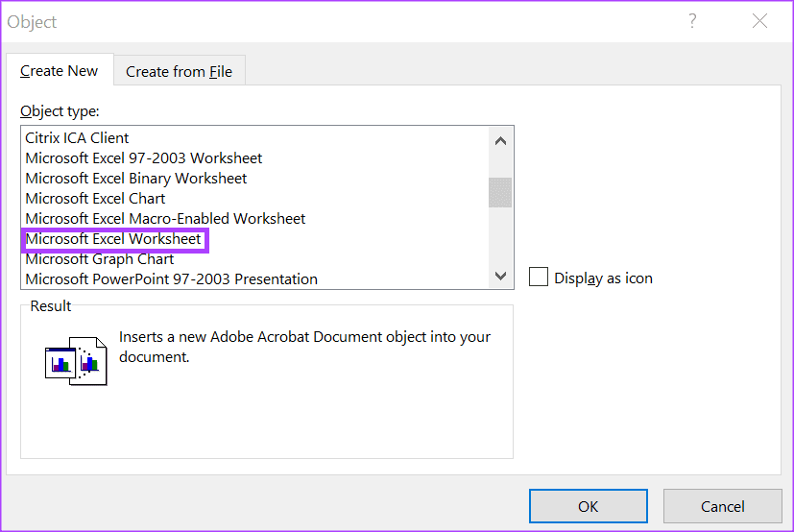The height and width of the screenshot is (532, 794).
Task: Pick Microsoft PowerPoint 97-2003 Presentation
Action: point(255,279)
